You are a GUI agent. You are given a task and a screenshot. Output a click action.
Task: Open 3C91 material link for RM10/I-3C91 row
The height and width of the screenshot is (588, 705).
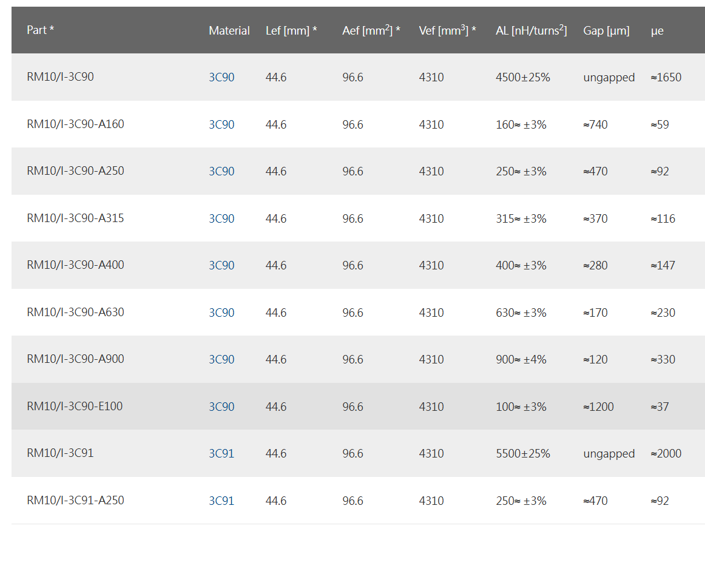(x=221, y=454)
